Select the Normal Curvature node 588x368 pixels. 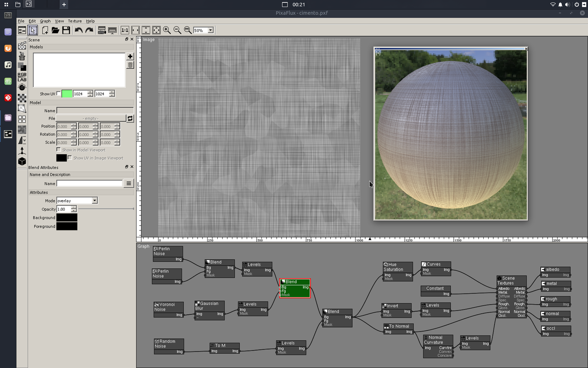coord(438,346)
